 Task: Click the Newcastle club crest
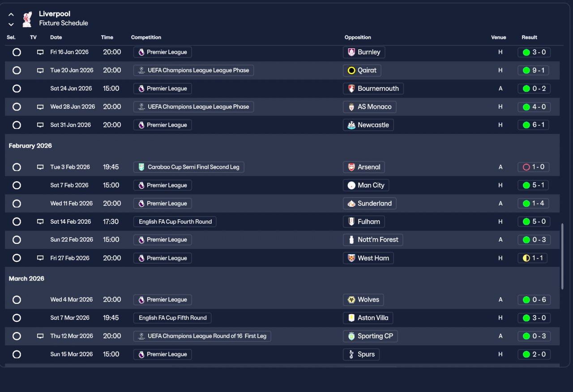coord(351,125)
